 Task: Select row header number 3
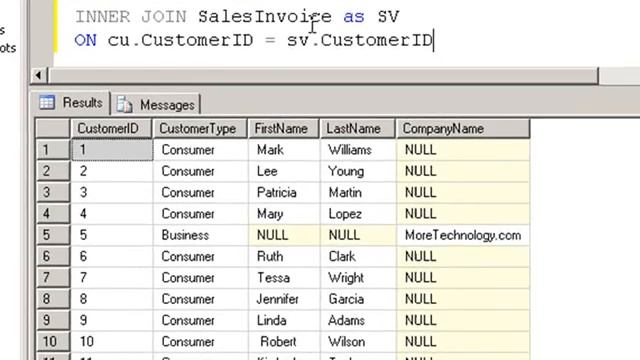coord(53,192)
